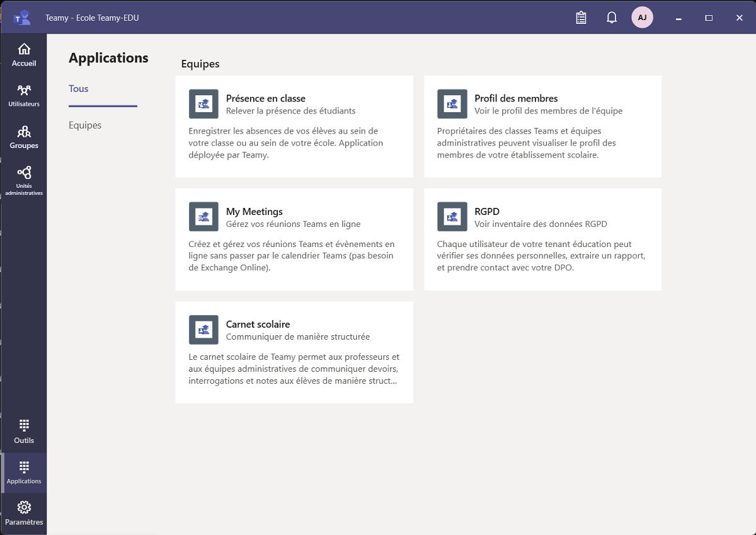Click the Carnet scolaire description text
The width and height of the screenshot is (756, 535).
click(294, 369)
